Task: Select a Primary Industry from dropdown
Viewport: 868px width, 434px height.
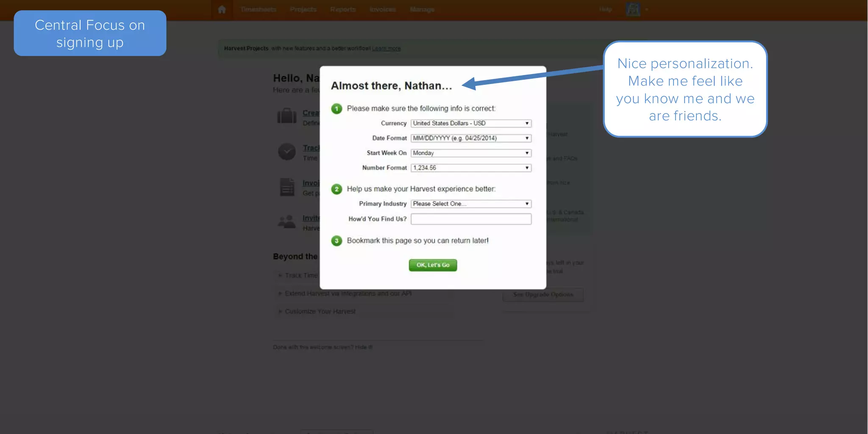Action: [471, 204]
